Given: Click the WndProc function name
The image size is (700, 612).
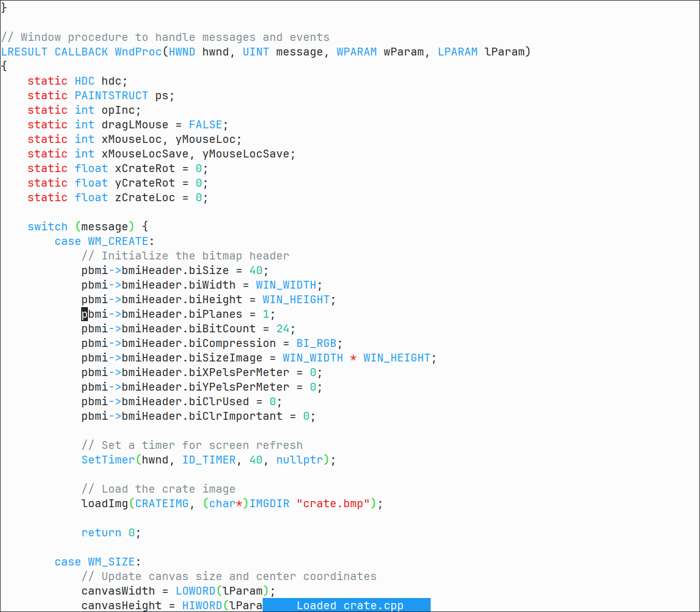Looking at the screenshot, I should pyautogui.click(x=138, y=52).
